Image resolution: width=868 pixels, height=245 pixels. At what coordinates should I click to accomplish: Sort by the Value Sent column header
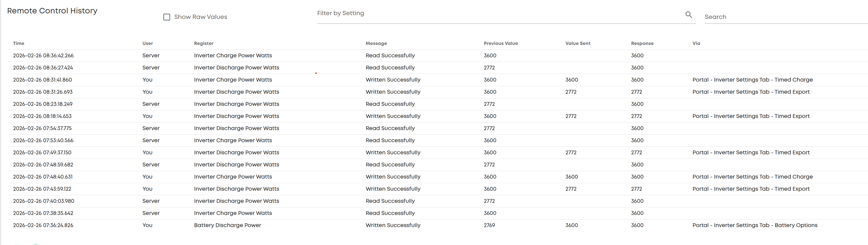(578, 43)
